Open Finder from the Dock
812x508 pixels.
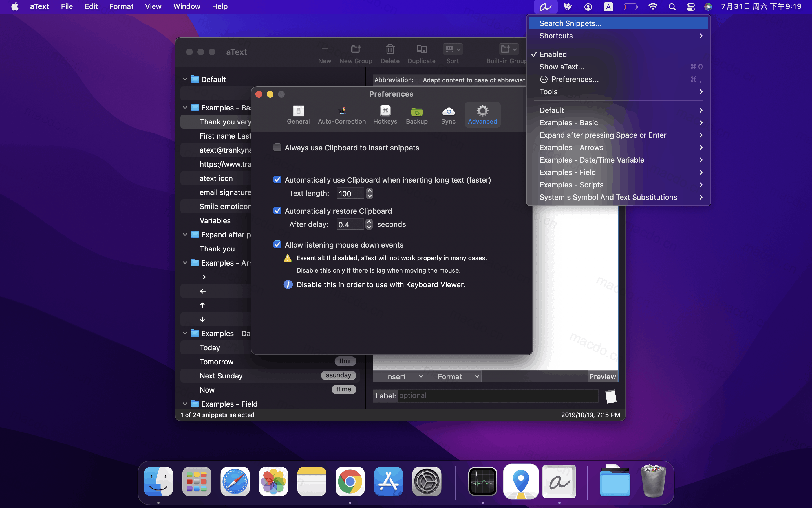(x=158, y=481)
